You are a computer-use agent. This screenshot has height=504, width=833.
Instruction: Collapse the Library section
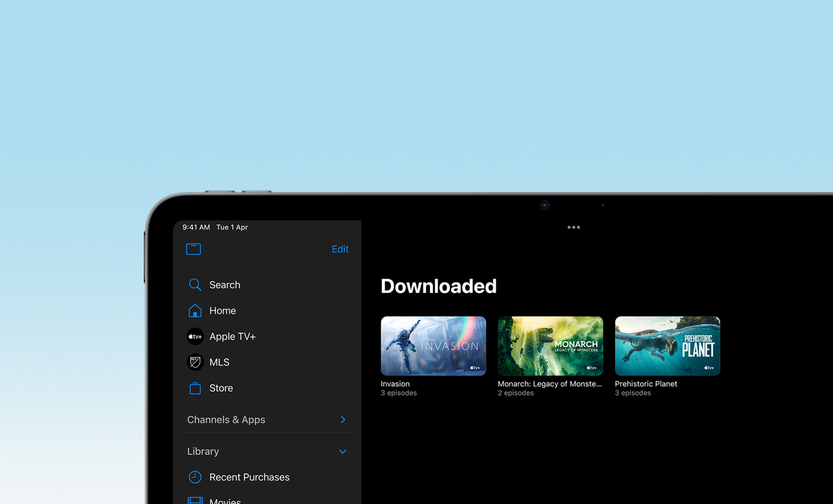click(343, 451)
